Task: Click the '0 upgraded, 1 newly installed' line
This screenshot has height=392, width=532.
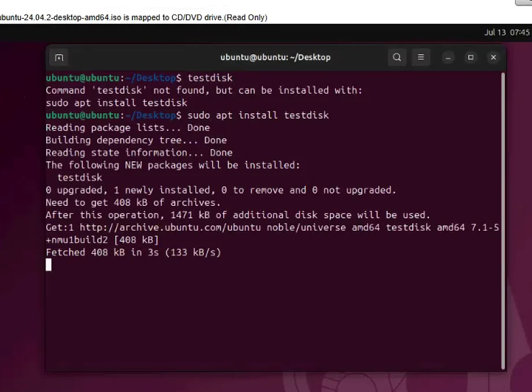Action: point(221,190)
